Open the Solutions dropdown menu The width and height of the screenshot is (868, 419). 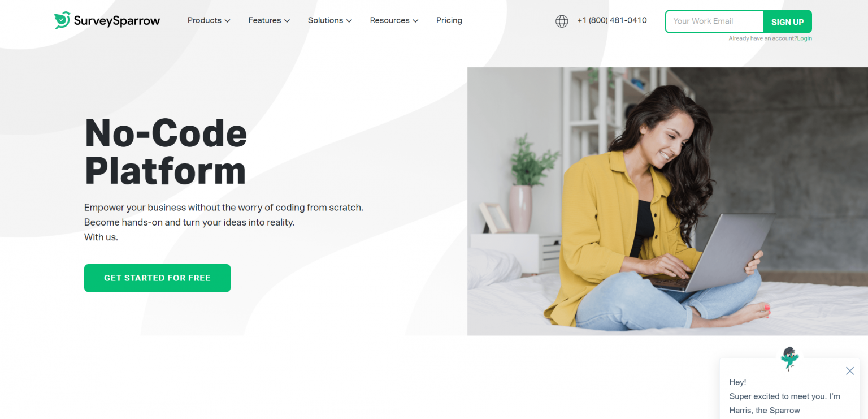(330, 20)
